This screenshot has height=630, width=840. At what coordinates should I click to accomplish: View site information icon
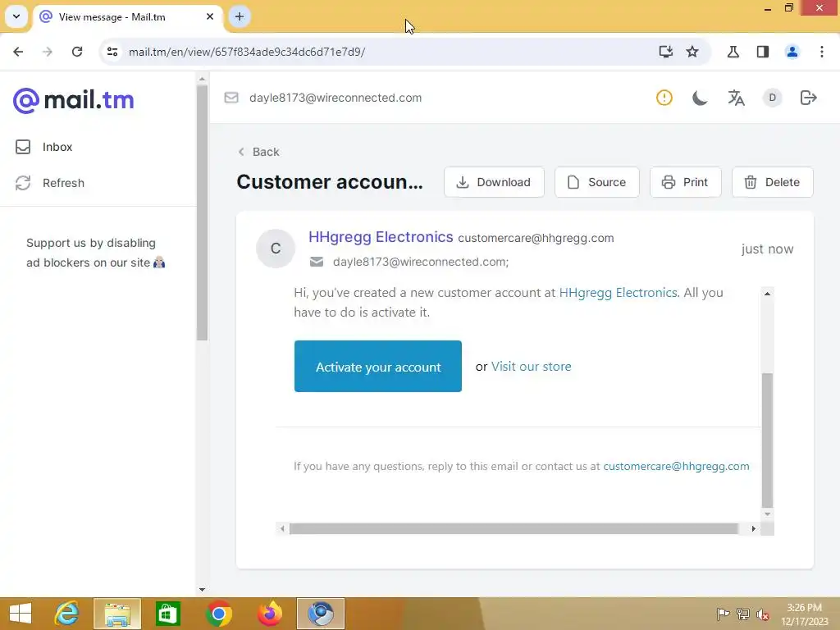[112, 52]
